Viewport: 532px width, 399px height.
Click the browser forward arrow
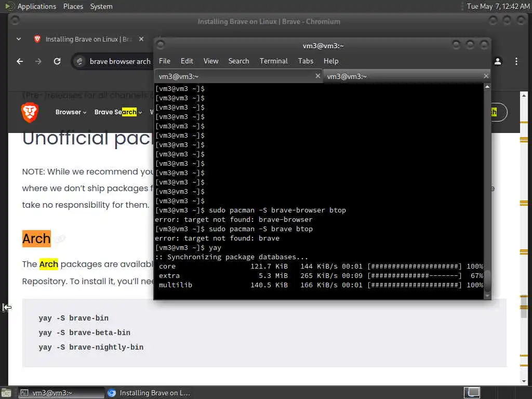(x=38, y=61)
